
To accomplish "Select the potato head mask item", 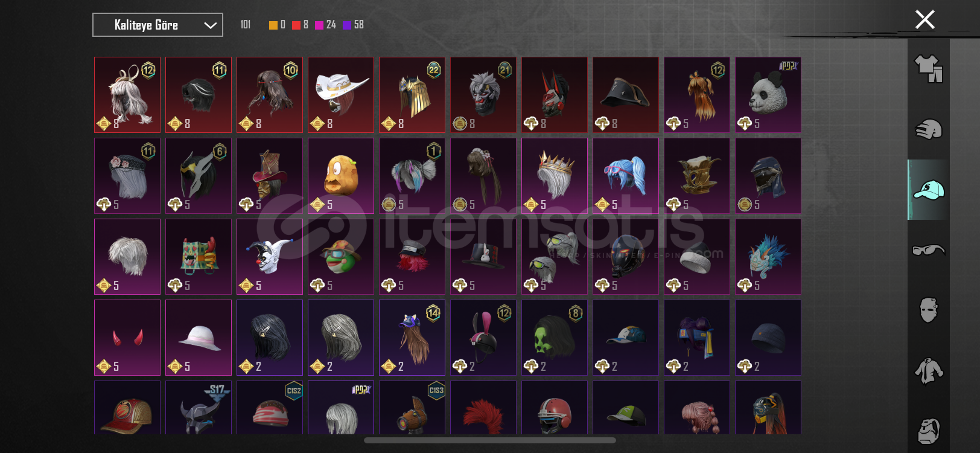I will point(340,176).
